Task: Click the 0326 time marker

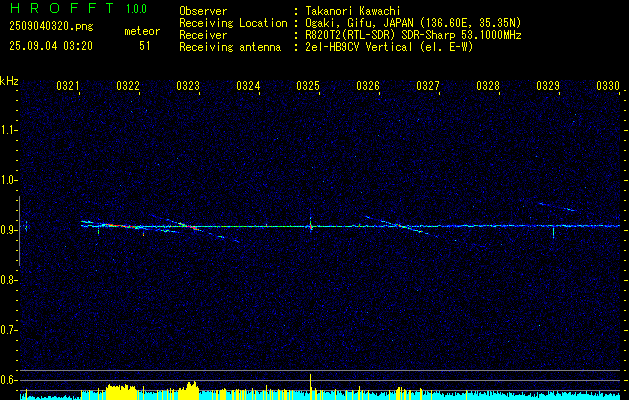Action: (368, 86)
